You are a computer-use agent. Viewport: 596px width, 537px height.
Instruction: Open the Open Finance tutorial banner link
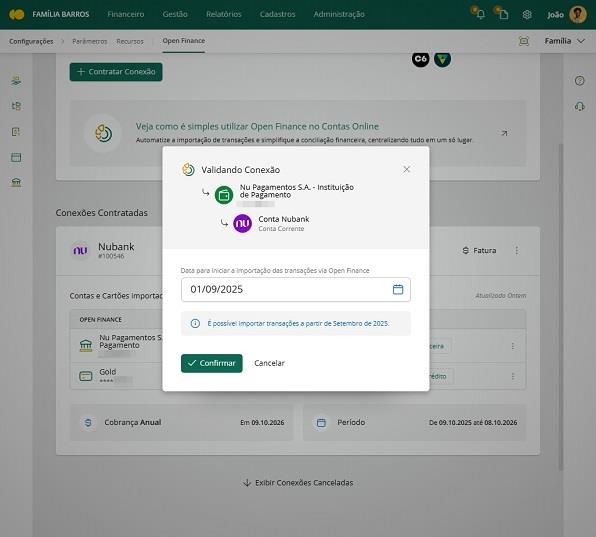(298, 133)
